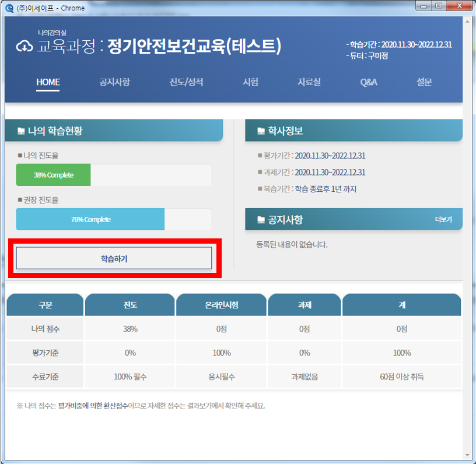Screen dimensions: 476x464
Task: Click the 더보기 link in 공지사항
Action: [x=443, y=220]
